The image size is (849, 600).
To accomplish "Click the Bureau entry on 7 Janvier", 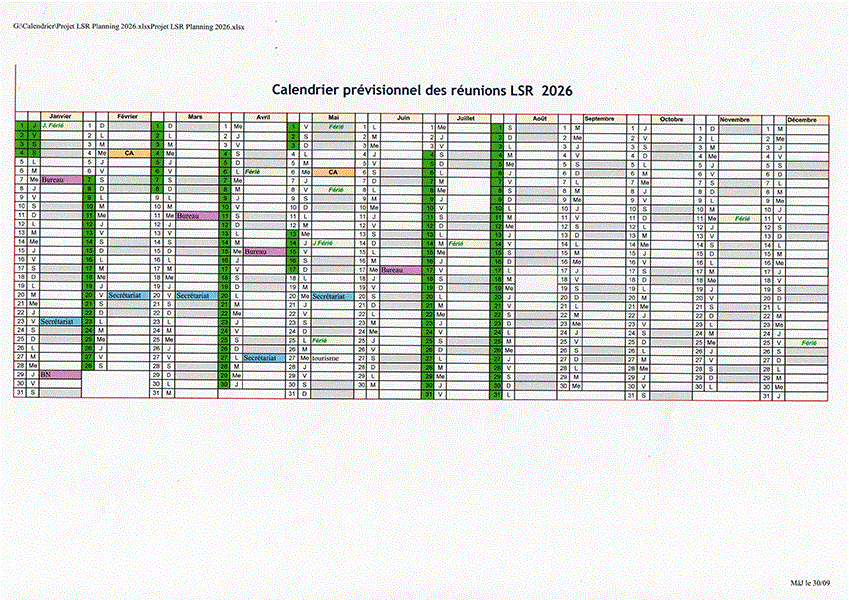I will [53, 180].
